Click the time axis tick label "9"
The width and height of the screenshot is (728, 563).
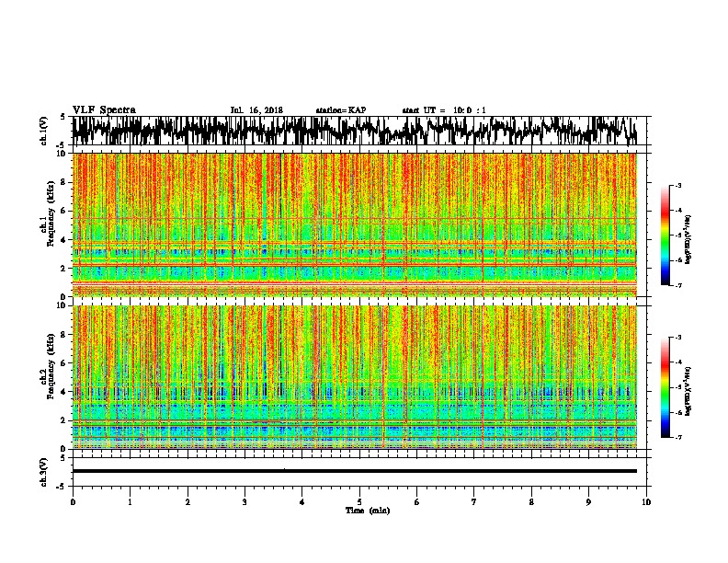click(x=588, y=502)
